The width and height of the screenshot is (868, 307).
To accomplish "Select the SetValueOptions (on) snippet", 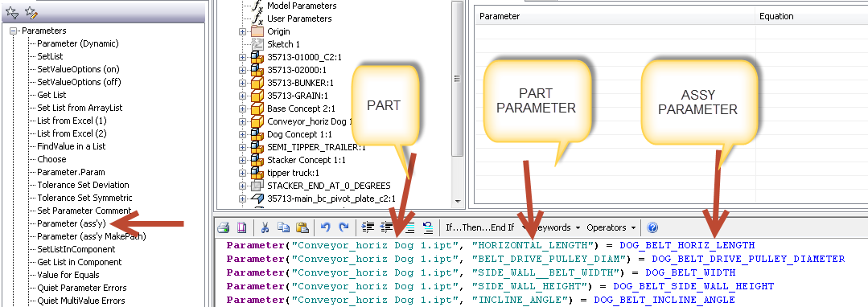I will (x=78, y=69).
